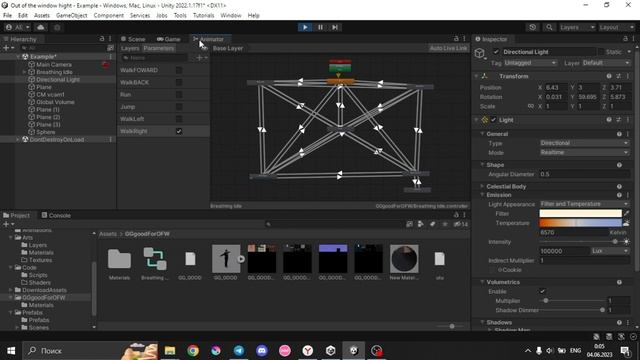Open the light Mode Realtime dropdown

click(x=584, y=153)
